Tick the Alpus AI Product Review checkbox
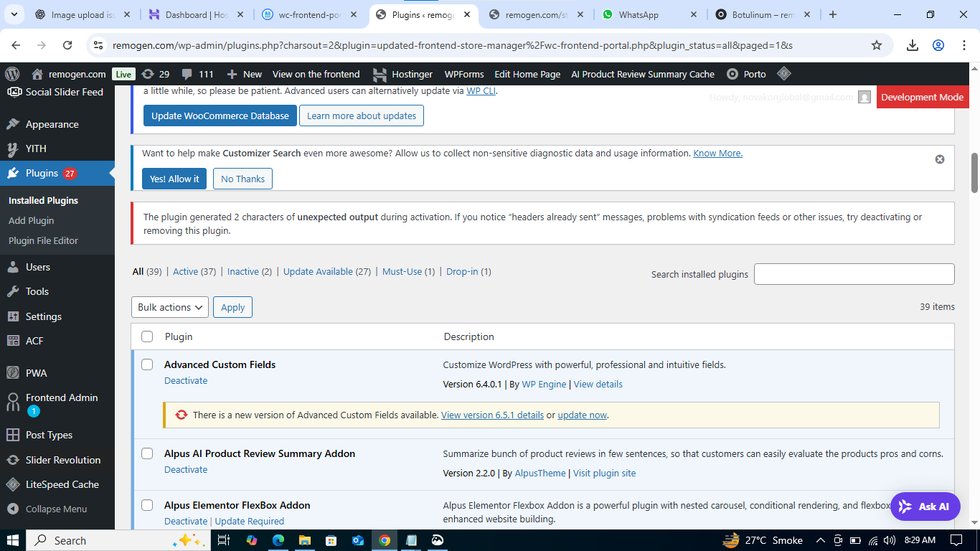The image size is (980, 551). coord(147,453)
